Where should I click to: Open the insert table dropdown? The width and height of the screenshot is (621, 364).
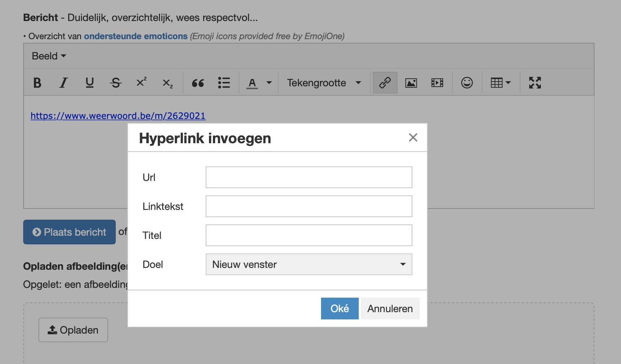[x=501, y=83]
